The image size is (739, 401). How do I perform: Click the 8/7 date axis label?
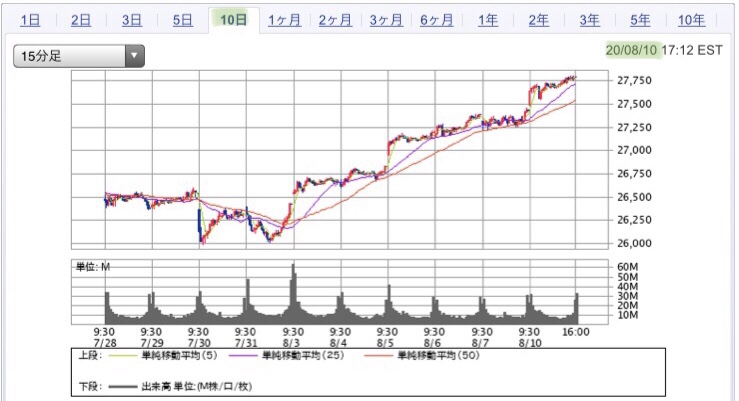coord(480,343)
